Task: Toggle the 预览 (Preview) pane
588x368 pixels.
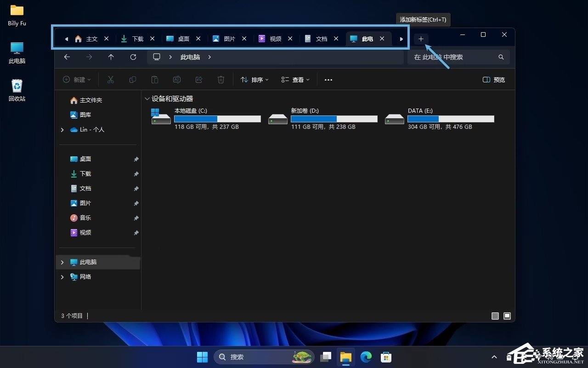Action: 493,80
